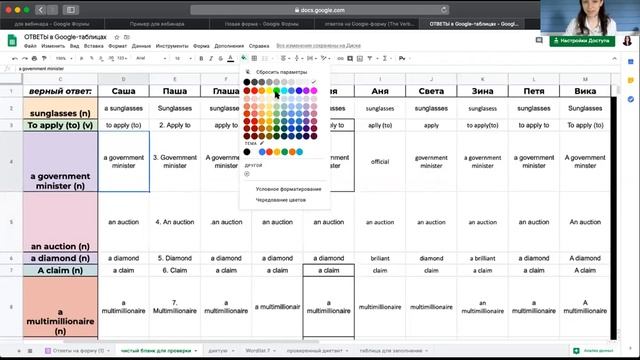640x360 pixels.
Task: Click the browser address bar docs.google.com
Action: coord(320,10)
